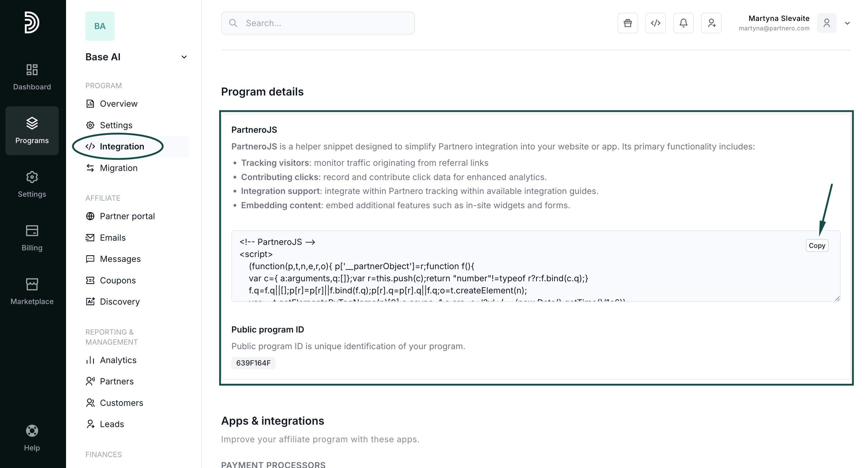Click the Martyna Slevaite profile avatar

pyautogui.click(x=827, y=23)
